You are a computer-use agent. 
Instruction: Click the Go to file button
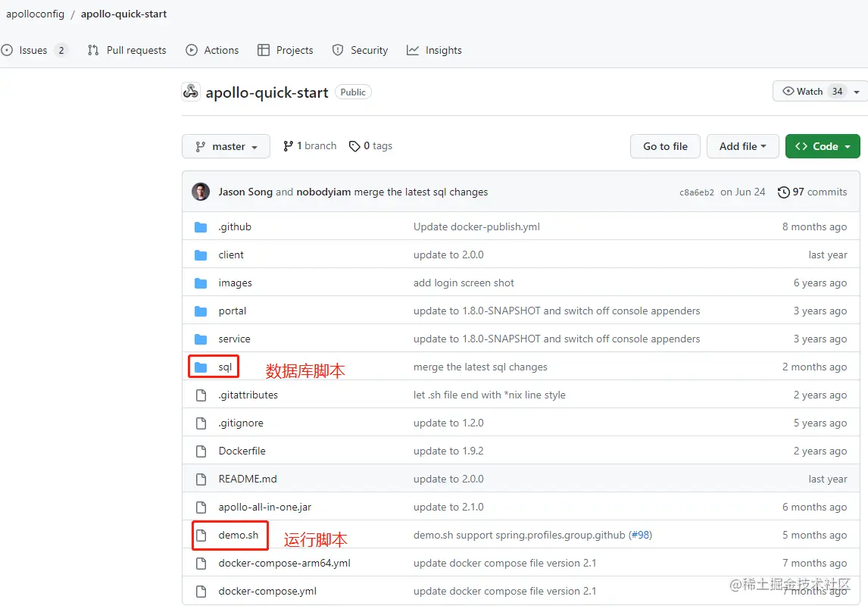(665, 146)
